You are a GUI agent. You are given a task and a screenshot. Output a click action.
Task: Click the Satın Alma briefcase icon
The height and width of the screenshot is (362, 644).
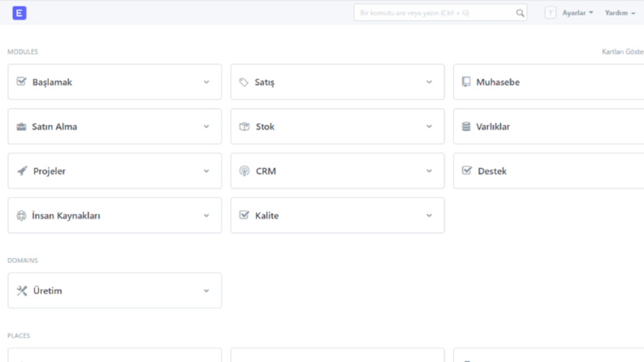[21, 127]
